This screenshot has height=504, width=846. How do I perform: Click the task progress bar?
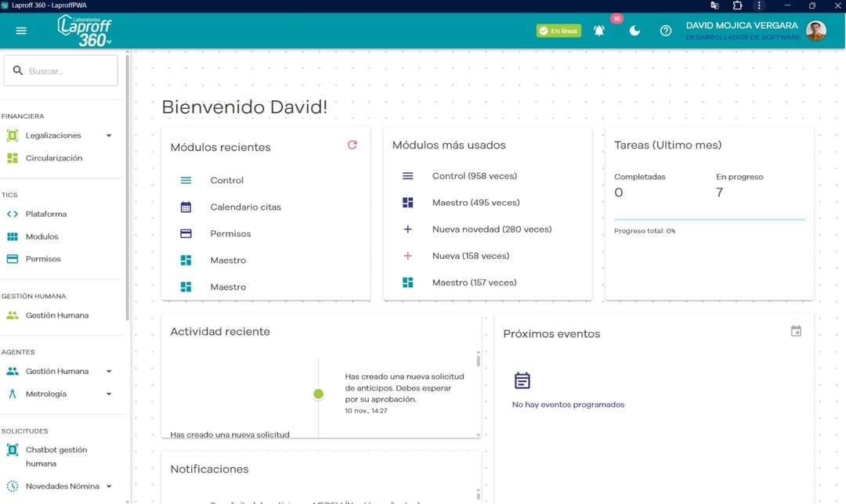pyautogui.click(x=709, y=219)
